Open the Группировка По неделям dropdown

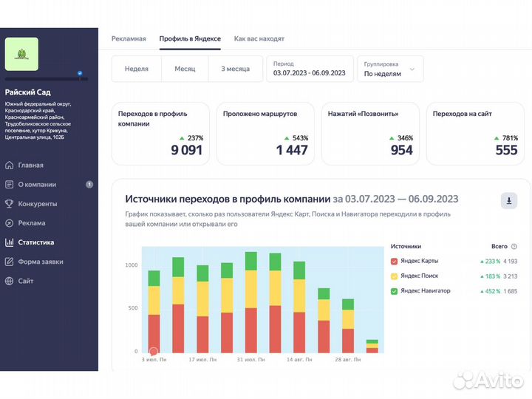coord(390,69)
